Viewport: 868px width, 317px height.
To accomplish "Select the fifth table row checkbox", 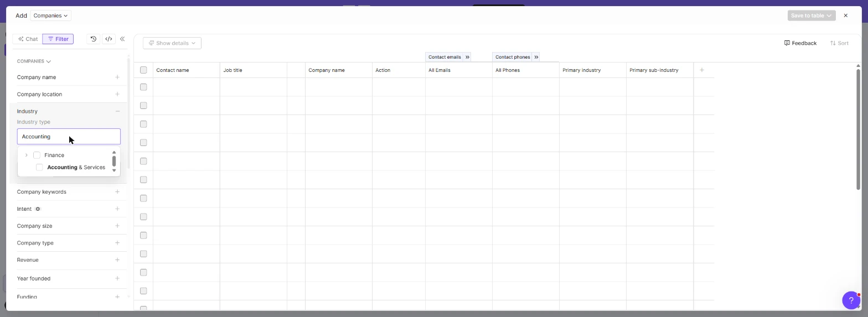I will 143,161.
